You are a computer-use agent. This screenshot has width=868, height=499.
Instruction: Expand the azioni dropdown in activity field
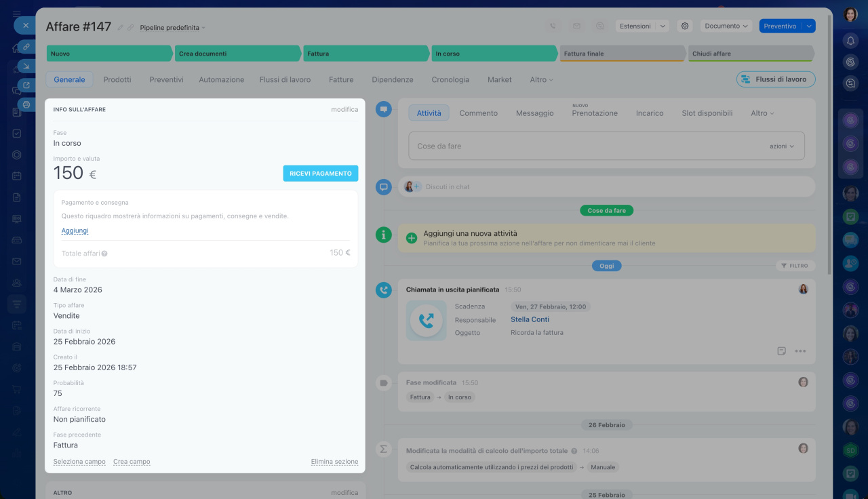pyautogui.click(x=781, y=146)
